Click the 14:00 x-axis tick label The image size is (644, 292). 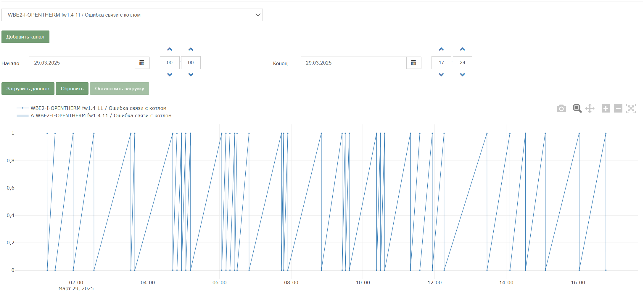[x=506, y=283]
